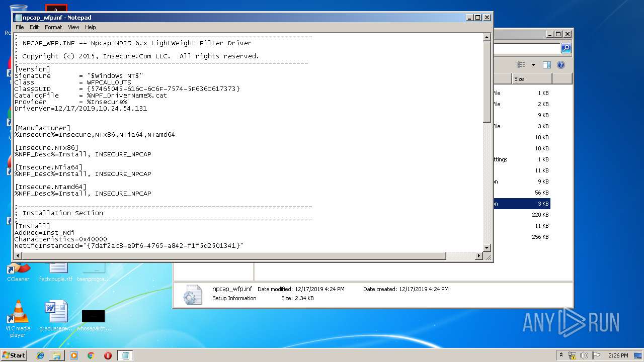Sort by the Size column header

click(x=532, y=79)
